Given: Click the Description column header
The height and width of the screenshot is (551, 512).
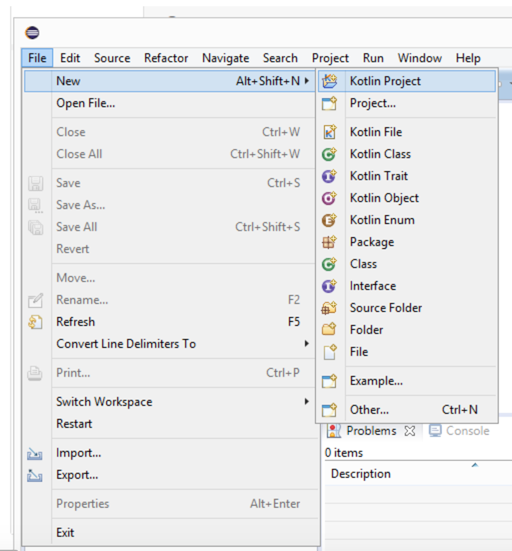Looking at the screenshot, I should click(x=361, y=474).
